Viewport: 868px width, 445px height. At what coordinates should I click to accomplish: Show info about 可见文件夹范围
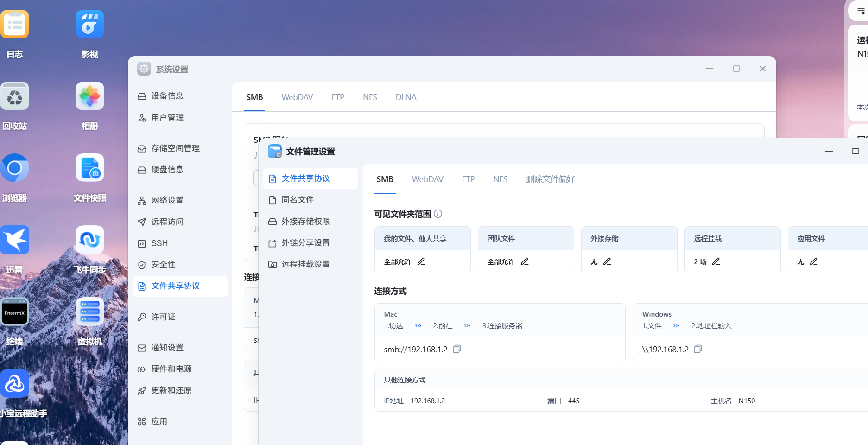coord(438,214)
